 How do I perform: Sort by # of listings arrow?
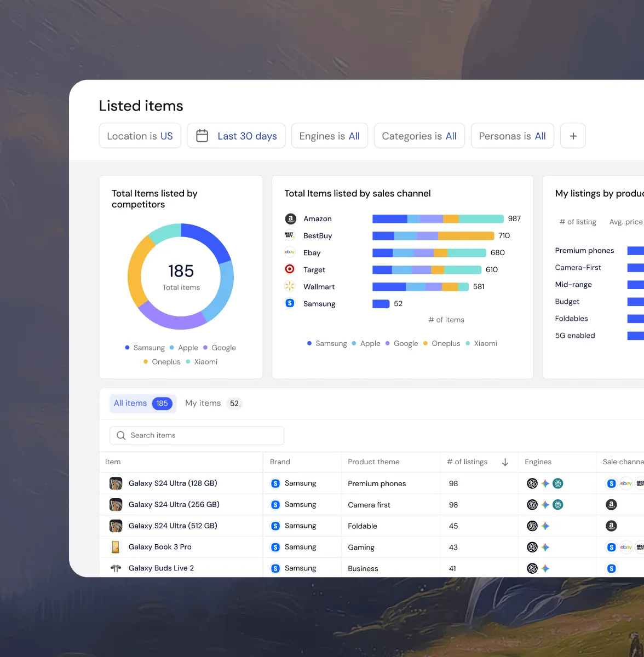[505, 462]
